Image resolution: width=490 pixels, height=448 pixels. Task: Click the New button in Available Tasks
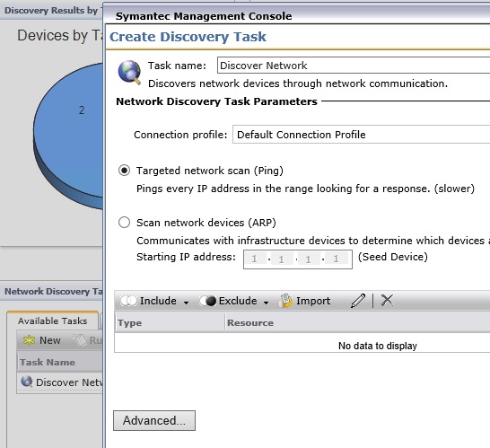point(42,340)
